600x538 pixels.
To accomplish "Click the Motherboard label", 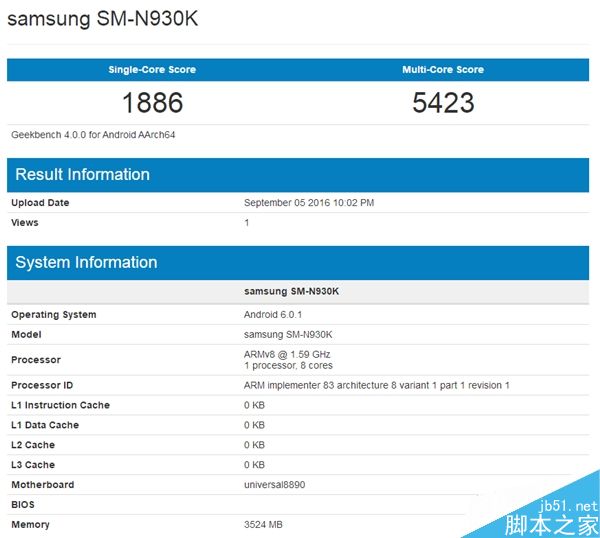I will (x=42, y=485).
